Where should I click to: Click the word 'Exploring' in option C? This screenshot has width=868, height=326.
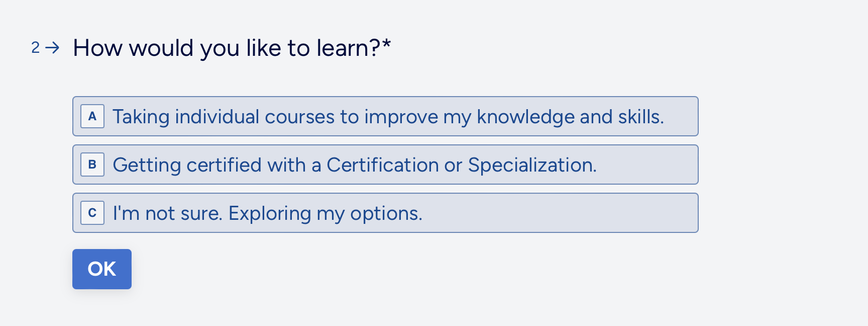tap(270, 214)
